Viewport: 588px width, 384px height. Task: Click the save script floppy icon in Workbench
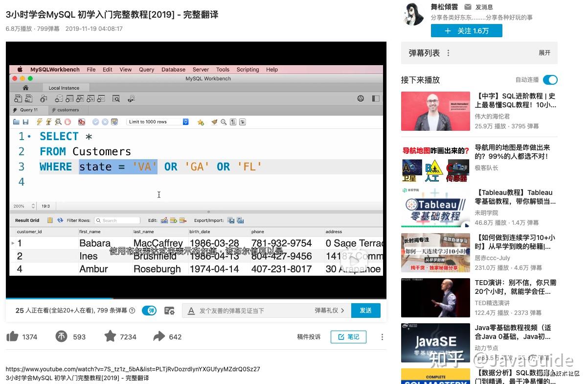[25, 122]
